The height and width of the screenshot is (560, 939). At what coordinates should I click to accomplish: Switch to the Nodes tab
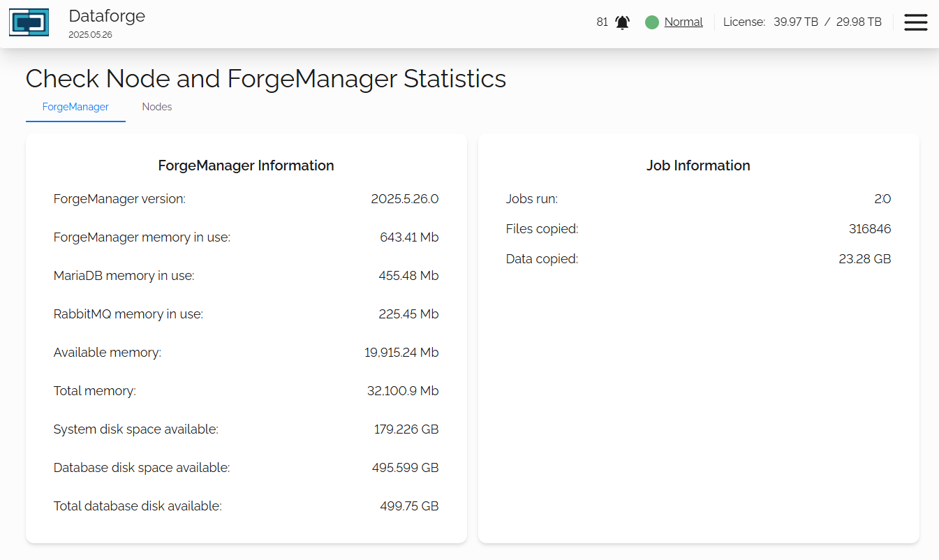coord(157,107)
